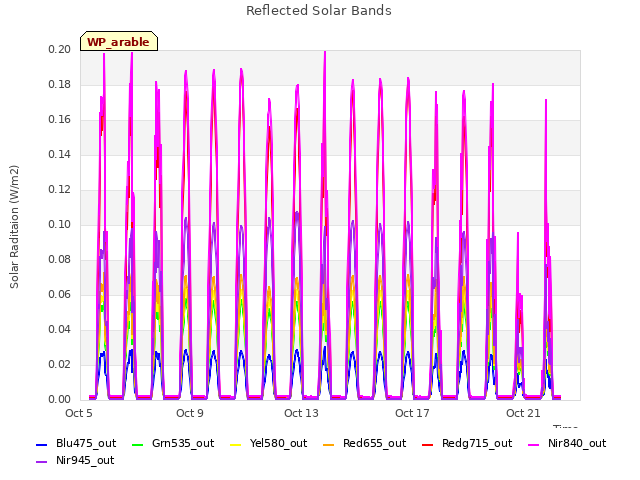
Task: Click the magenta Nir840_out legend swatch
Action: (x=534, y=444)
